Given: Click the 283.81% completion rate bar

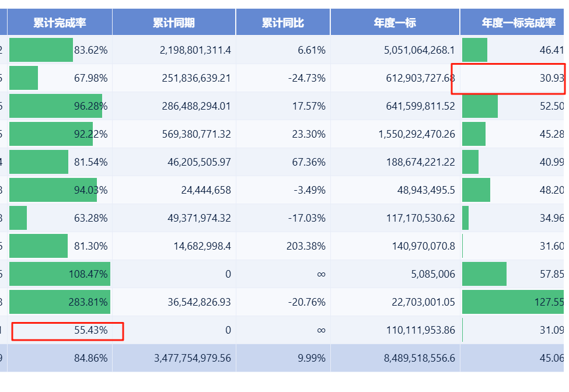Looking at the screenshot, I should tap(60, 302).
